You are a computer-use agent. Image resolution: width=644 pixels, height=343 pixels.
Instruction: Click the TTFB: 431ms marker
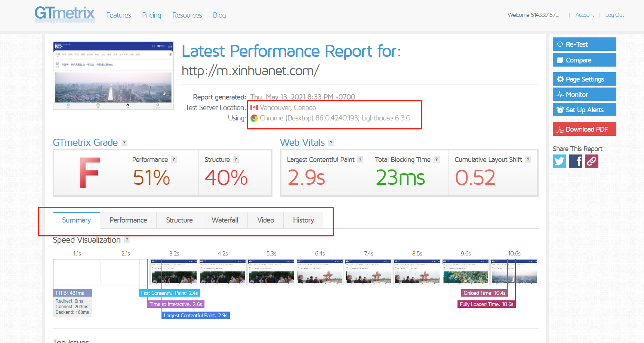coord(72,293)
